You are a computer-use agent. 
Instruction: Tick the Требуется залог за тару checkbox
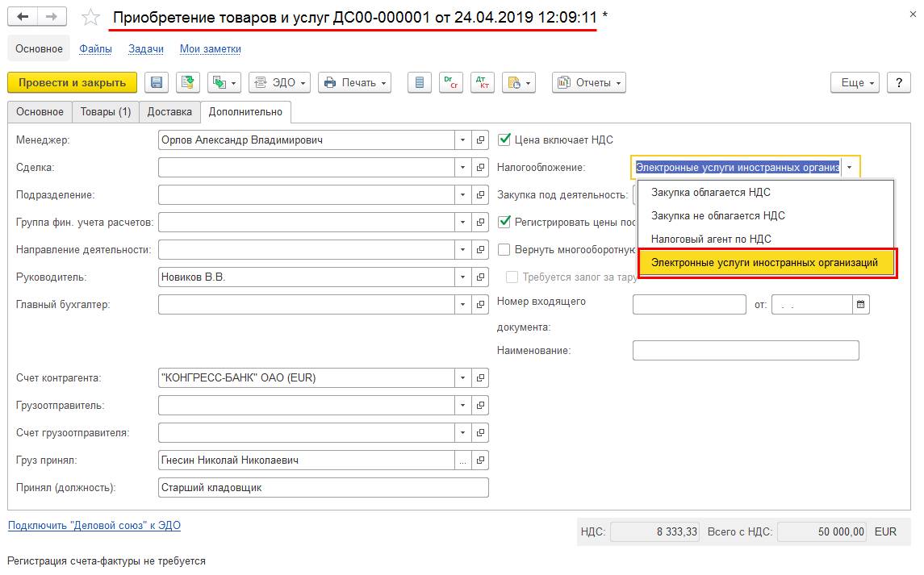(512, 277)
